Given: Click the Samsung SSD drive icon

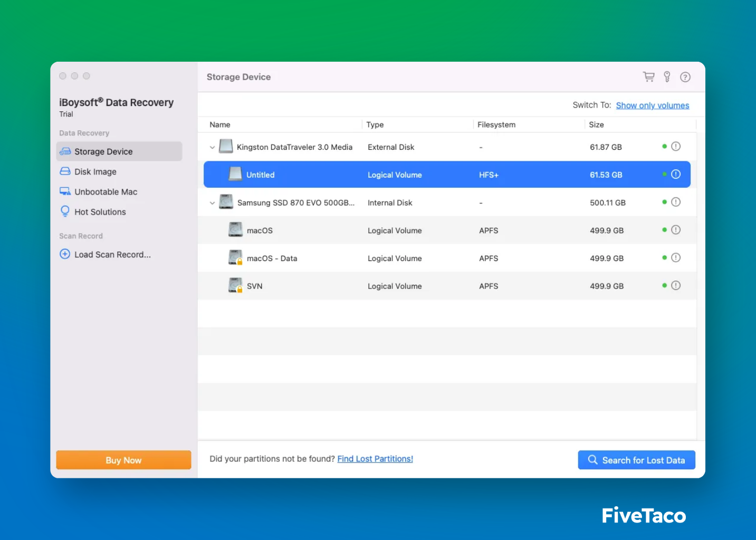Looking at the screenshot, I should click(226, 201).
